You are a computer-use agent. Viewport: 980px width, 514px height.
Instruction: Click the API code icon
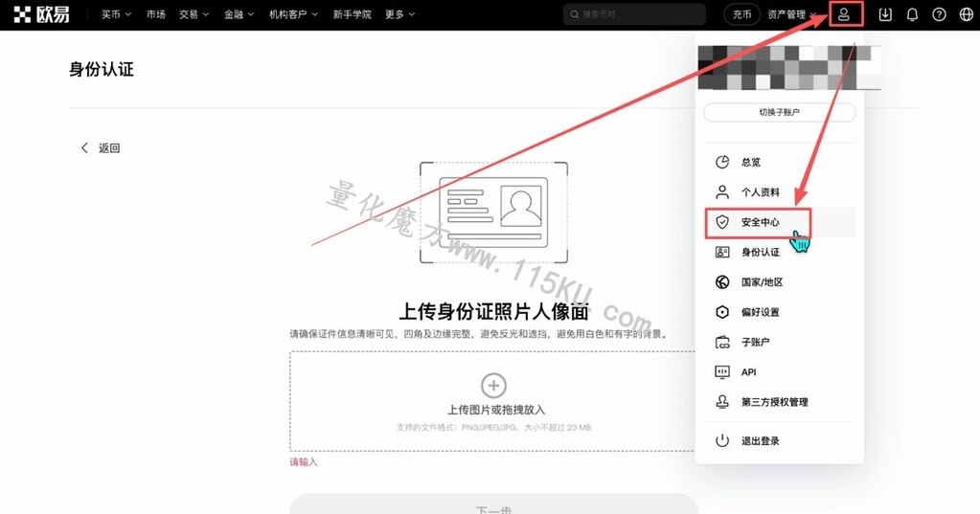coord(722,371)
